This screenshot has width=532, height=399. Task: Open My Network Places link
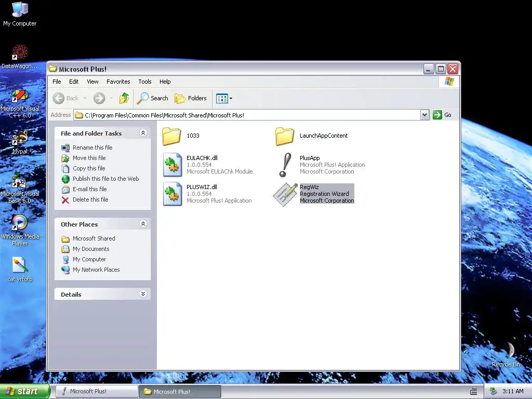[96, 270]
